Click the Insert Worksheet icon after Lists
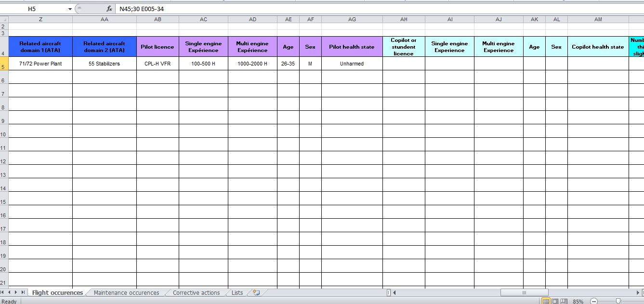 tap(256, 292)
